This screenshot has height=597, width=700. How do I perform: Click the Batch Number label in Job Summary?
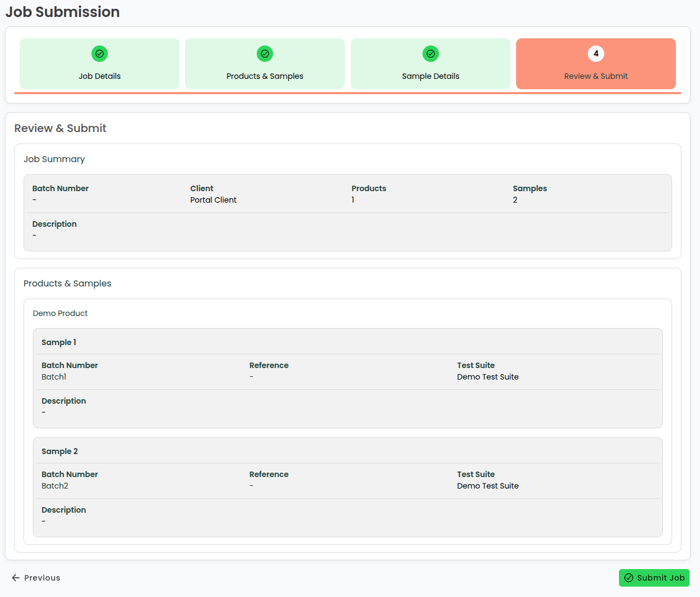point(60,188)
